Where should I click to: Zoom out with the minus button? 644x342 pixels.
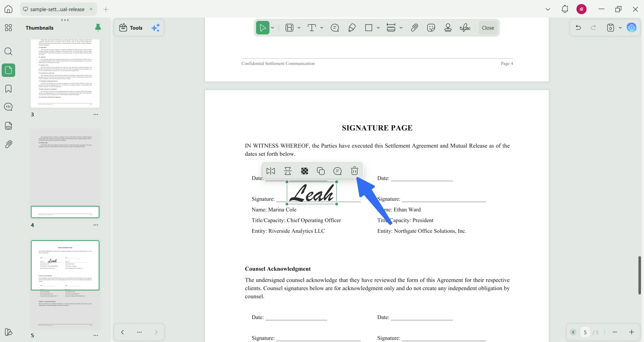click(x=615, y=332)
